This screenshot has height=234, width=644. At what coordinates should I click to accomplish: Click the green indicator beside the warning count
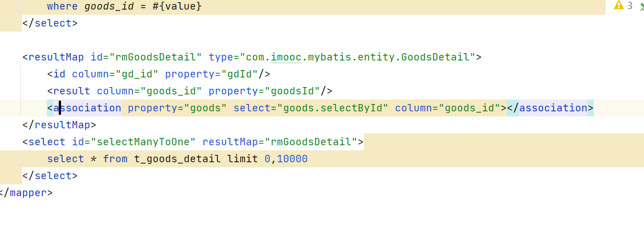(x=641, y=6)
